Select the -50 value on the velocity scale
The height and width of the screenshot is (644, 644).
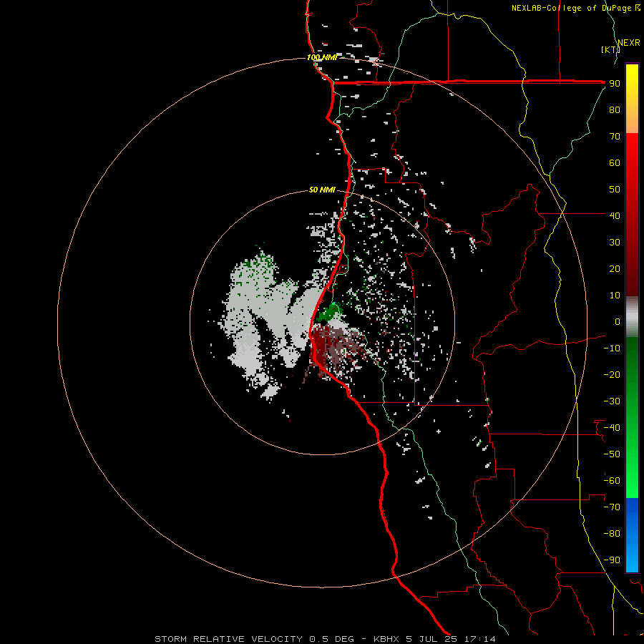[612, 454]
